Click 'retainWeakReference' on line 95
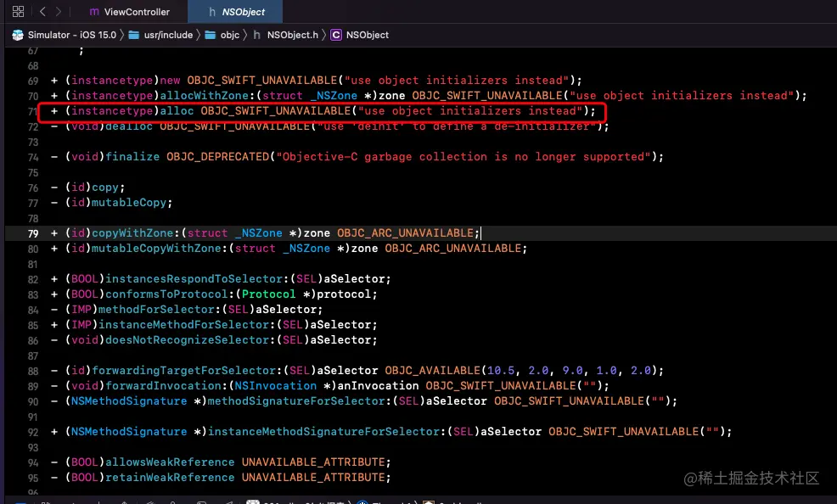The width and height of the screenshot is (837, 504). tap(170, 478)
